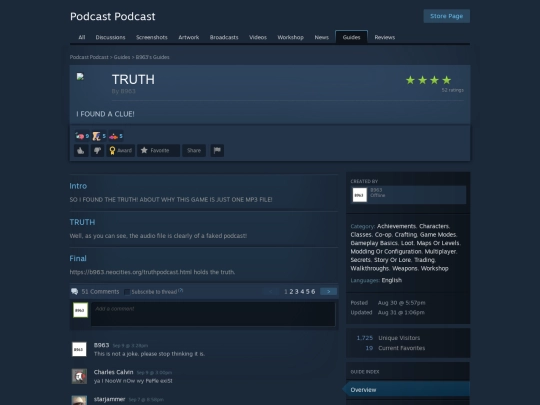Click the four-star rating display
540x405 pixels.
coord(428,80)
